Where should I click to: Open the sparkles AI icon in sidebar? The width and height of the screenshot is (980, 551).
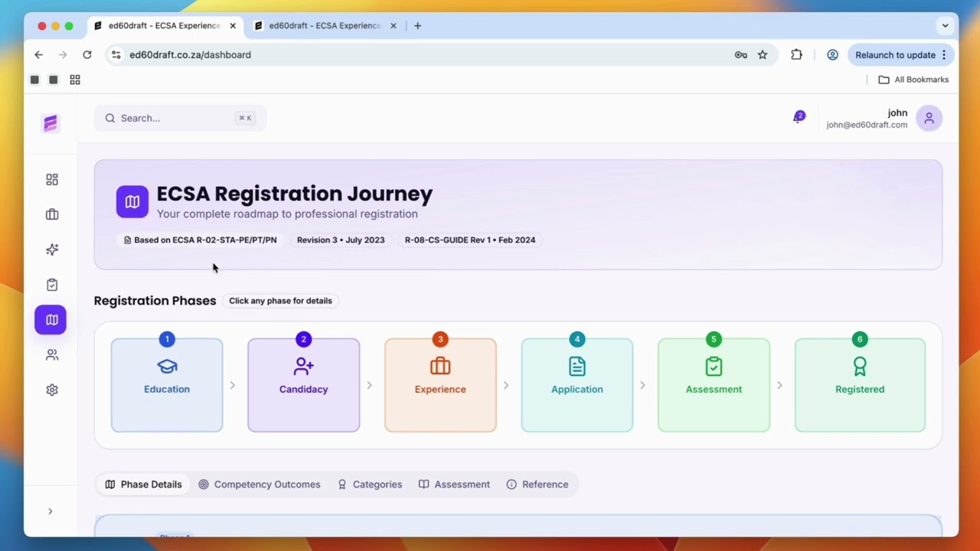(52, 249)
